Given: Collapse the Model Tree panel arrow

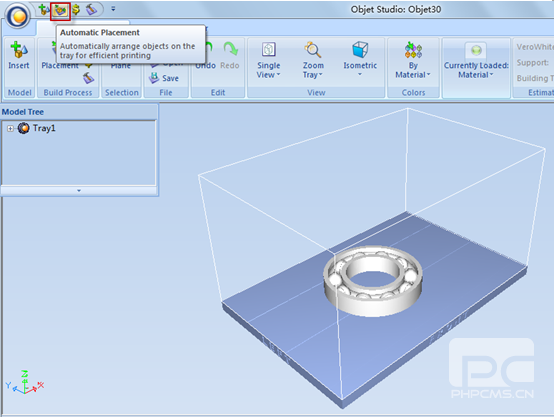Looking at the screenshot, I should 79,190.
